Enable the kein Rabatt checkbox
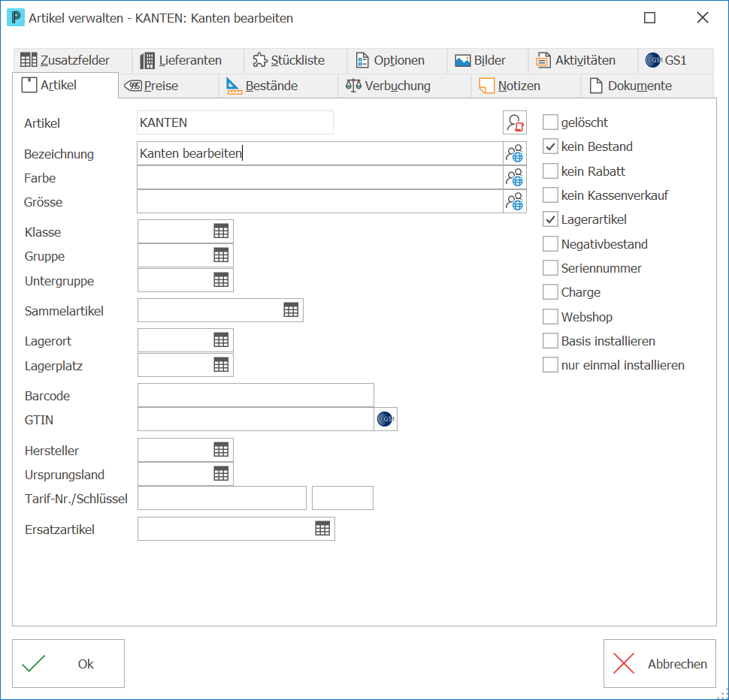The height and width of the screenshot is (700, 729). (550, 171)
